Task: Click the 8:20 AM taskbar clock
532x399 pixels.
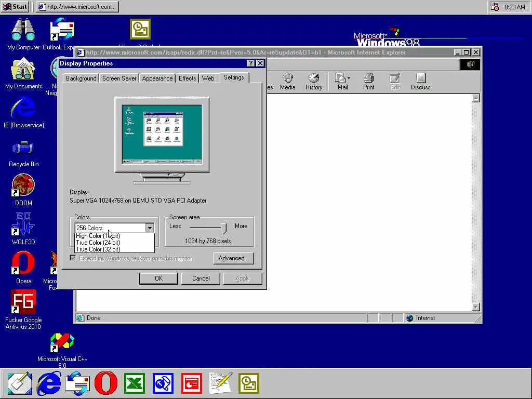Action: tap(515, 7)
